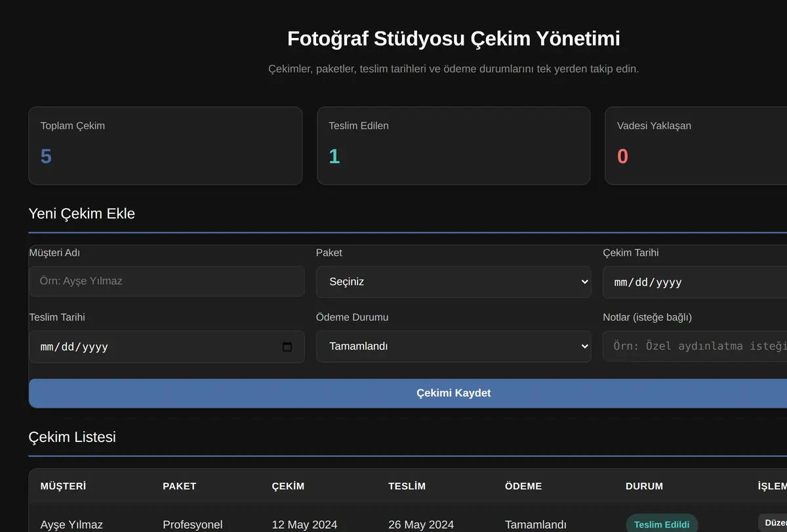This screenshot has height=532, width=787.
Task: Click the ÇEKİM column header
Action: click(x=288, y=486)
